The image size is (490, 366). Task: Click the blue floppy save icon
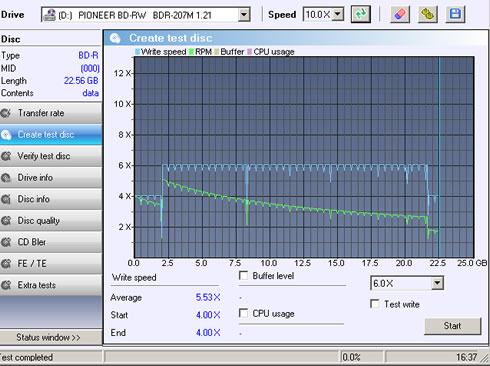455,14
